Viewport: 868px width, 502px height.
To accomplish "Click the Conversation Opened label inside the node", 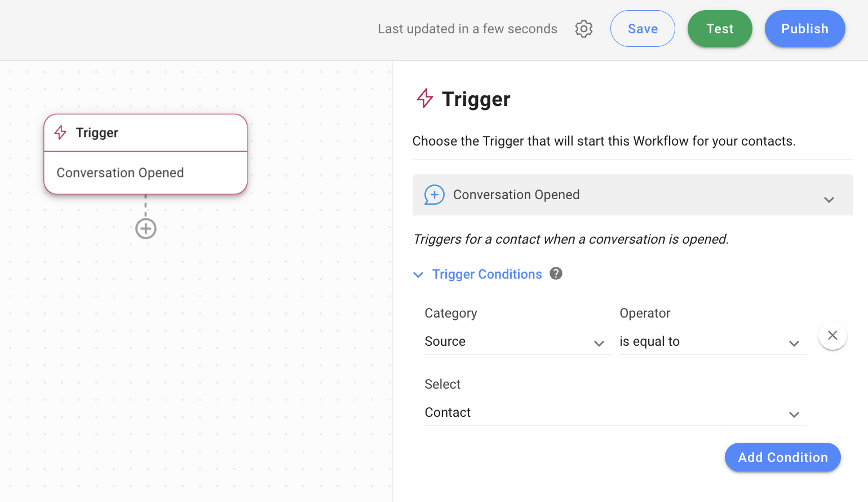I will (119, 173).
